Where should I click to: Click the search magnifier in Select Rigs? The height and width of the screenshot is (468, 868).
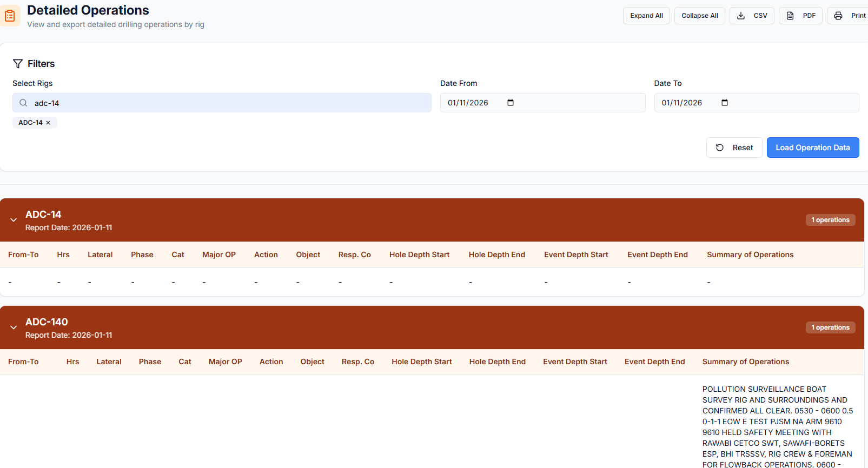click(x=23, y=103)
